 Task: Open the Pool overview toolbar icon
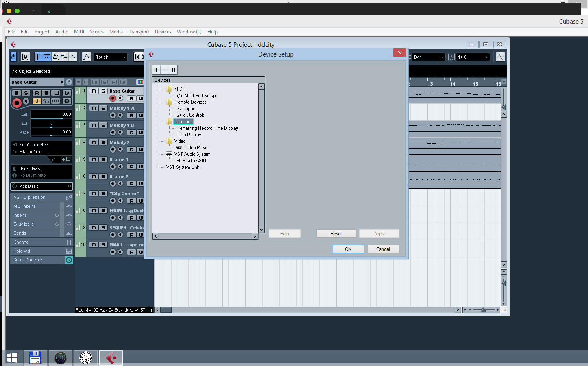64,57
